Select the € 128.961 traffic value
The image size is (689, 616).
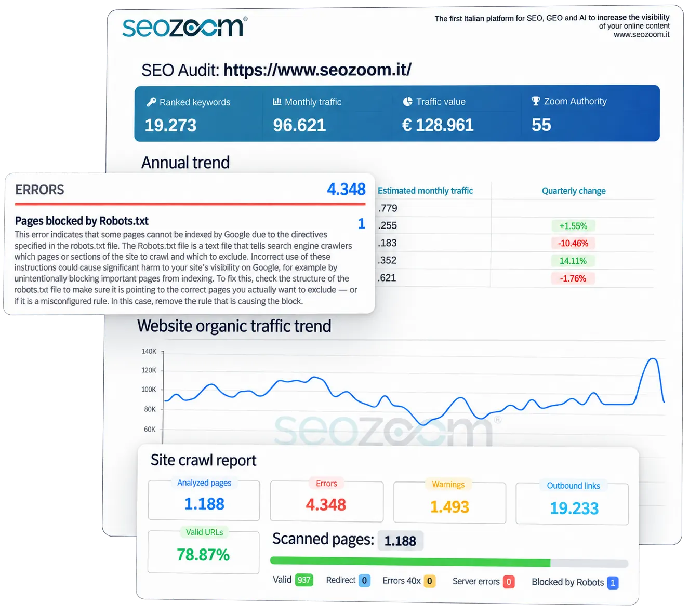coord(438,125)
